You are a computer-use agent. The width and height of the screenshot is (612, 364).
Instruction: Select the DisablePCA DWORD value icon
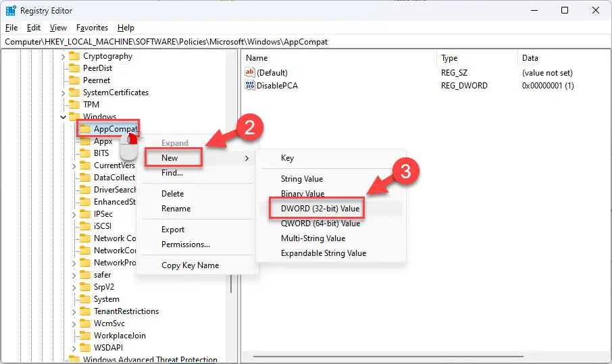click(250, 86)
